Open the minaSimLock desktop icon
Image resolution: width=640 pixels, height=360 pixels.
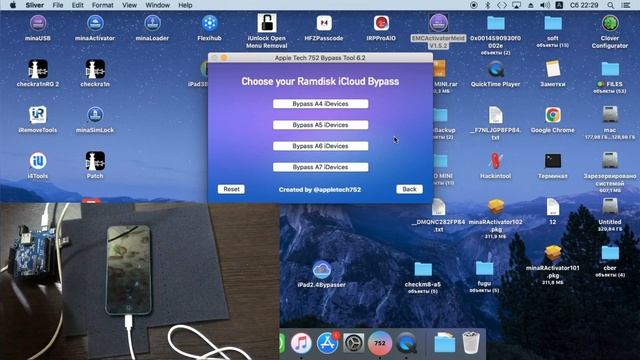[x=95, y=115]
